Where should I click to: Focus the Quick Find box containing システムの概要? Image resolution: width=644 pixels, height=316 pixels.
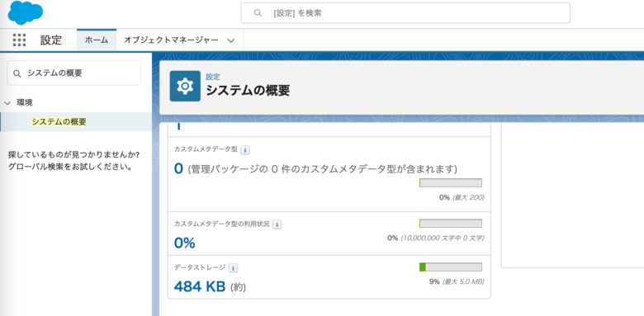(74, 73)
